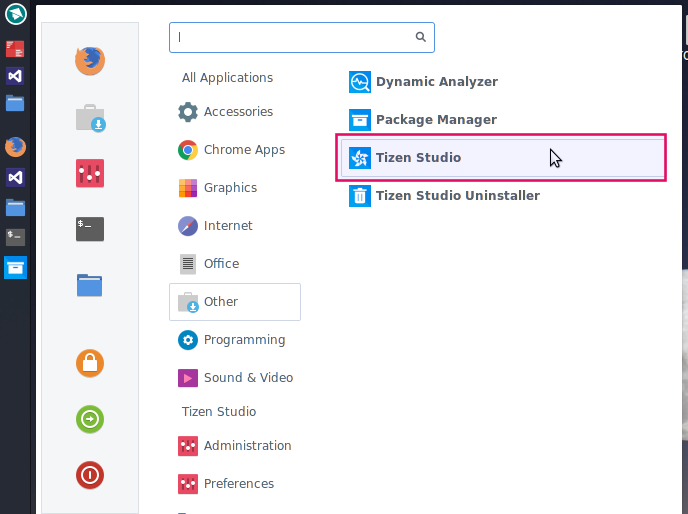Click the Programming gear circle icon
The image size is (688, 514).
(x=188, y=340)
